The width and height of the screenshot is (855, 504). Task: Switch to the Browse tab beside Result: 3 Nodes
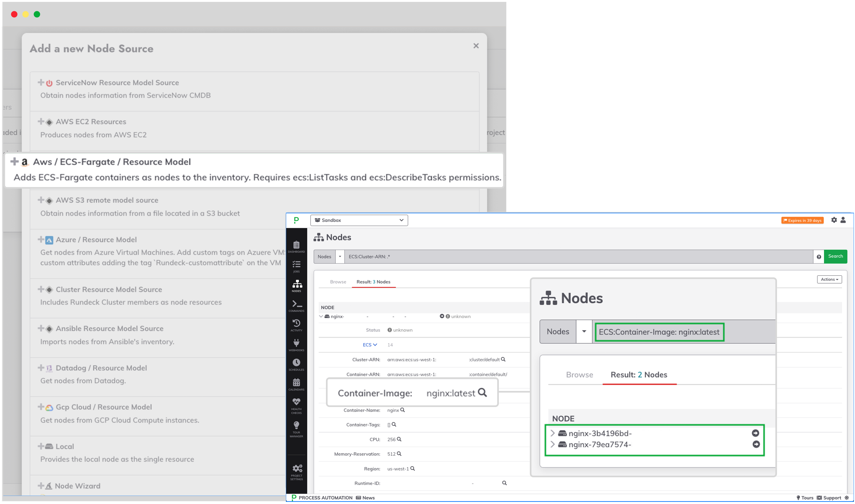(338, 282)
